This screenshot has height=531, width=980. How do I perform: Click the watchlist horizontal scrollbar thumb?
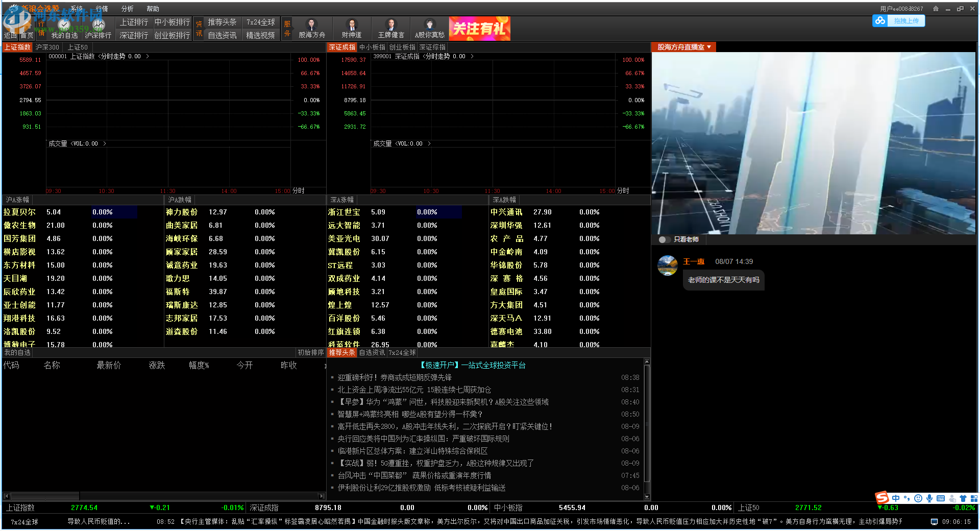[x=45, y=496]
